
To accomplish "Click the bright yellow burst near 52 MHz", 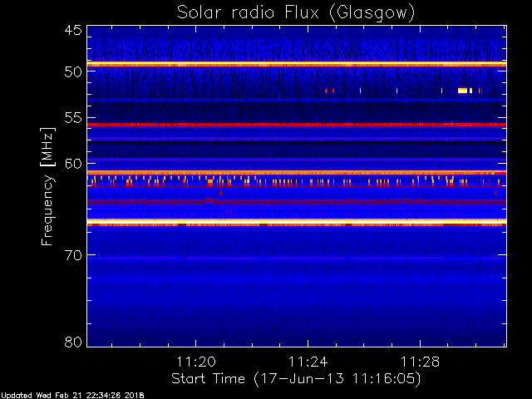I will (462, 91).
